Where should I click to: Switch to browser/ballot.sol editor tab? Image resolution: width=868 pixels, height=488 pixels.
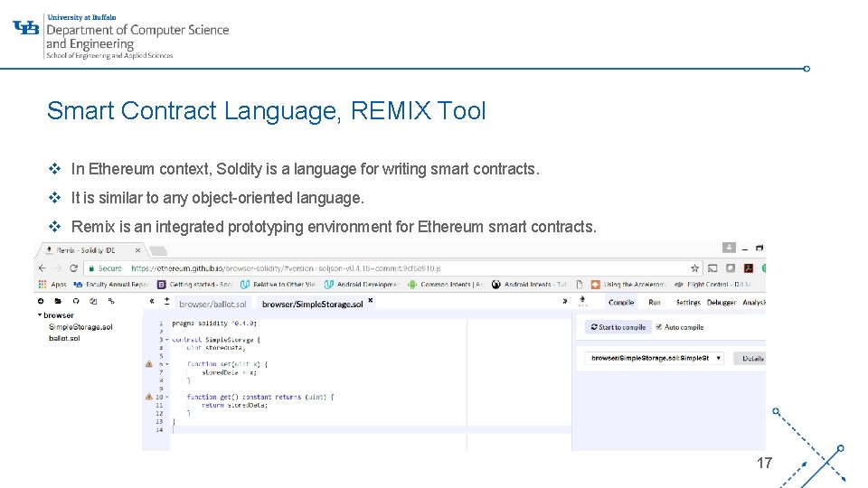[212, 304]
